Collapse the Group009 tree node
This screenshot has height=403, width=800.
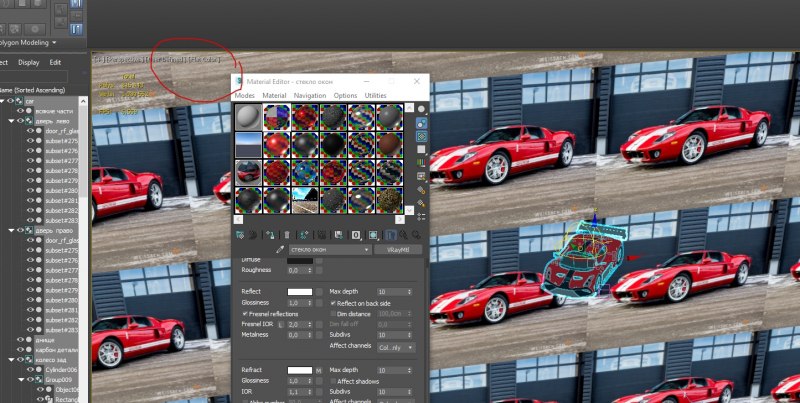[x=21, y=380]
